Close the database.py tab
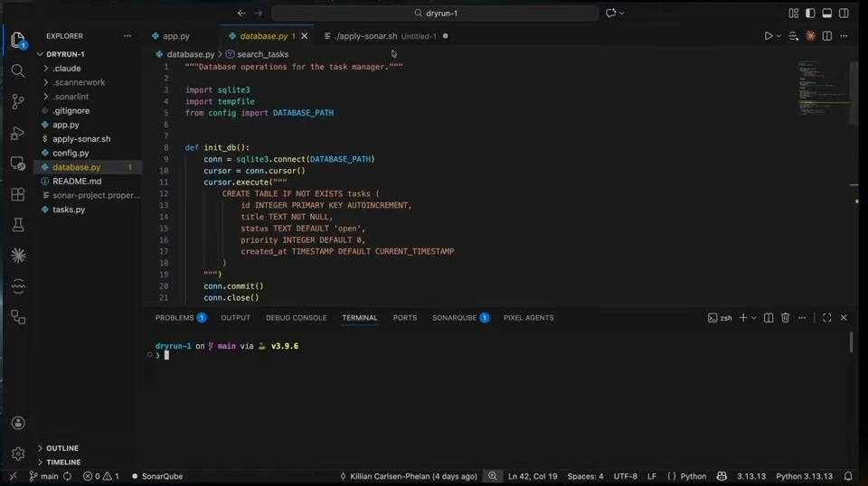The image size is (868, 486). tap(304, 36)
